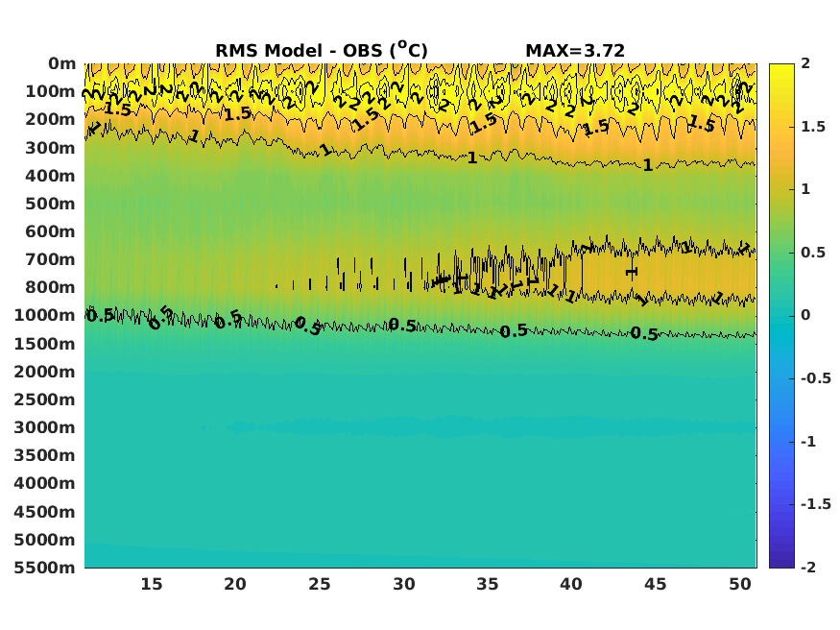Click the '2000m' depth axis label
Image resolution: width=840 pixels, height=630 pixels.
point(45,372)
